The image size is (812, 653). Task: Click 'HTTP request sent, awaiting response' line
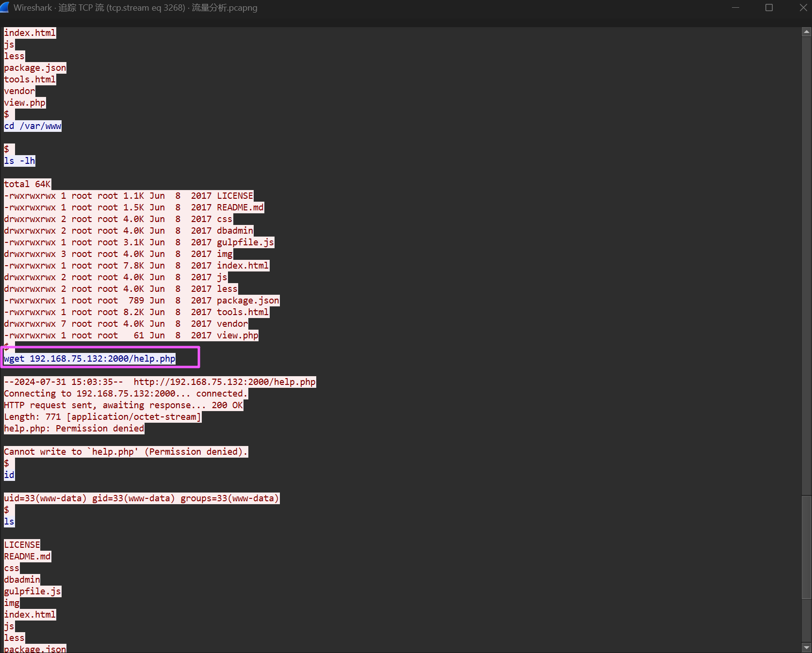(124, 405)
